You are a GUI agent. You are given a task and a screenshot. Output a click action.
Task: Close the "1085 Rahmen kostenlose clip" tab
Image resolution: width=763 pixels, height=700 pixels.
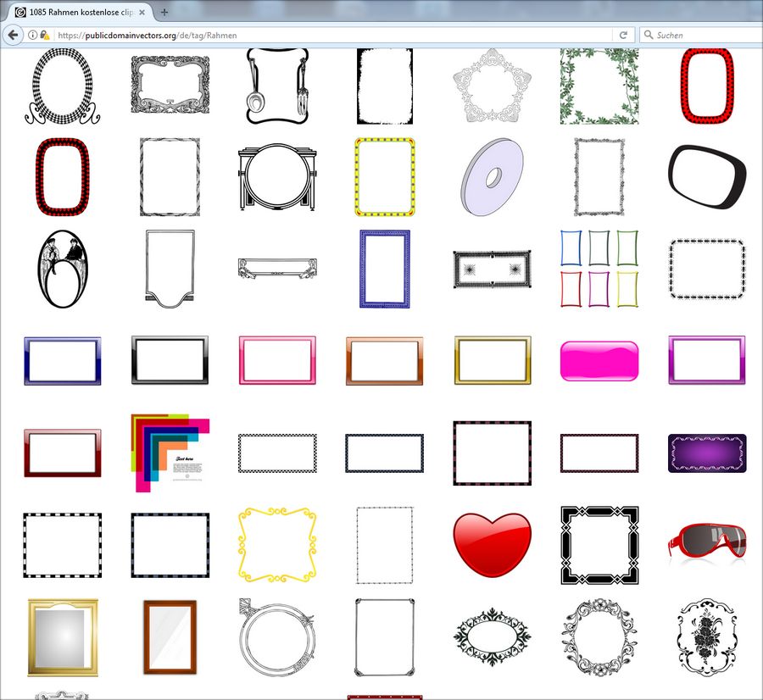(142, 12)
